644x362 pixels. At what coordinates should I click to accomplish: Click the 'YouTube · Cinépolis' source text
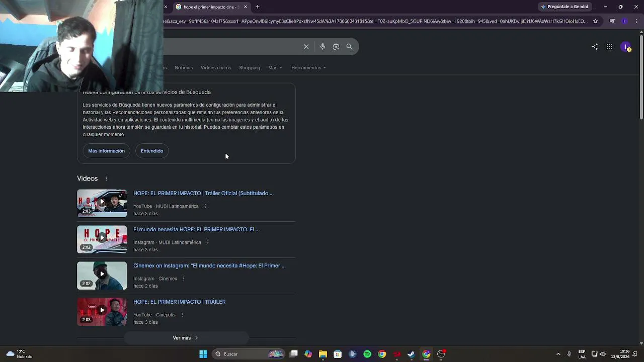154,315
